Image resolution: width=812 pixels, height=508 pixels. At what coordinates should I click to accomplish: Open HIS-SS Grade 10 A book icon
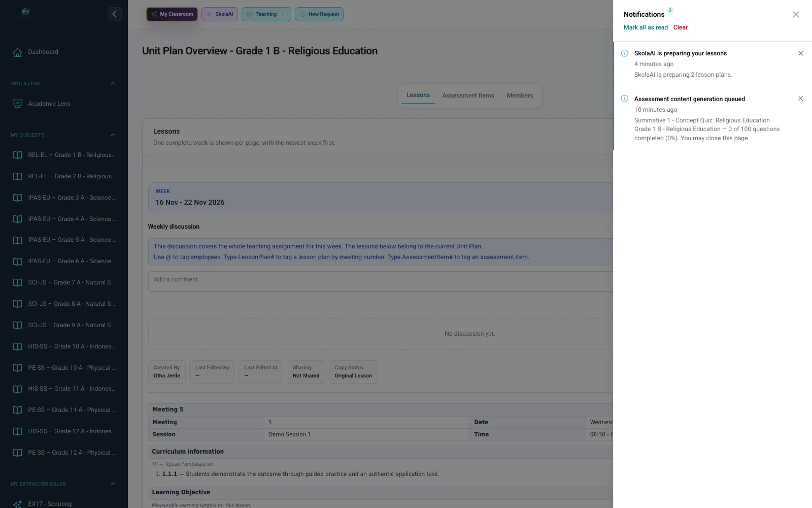point(17,346)
